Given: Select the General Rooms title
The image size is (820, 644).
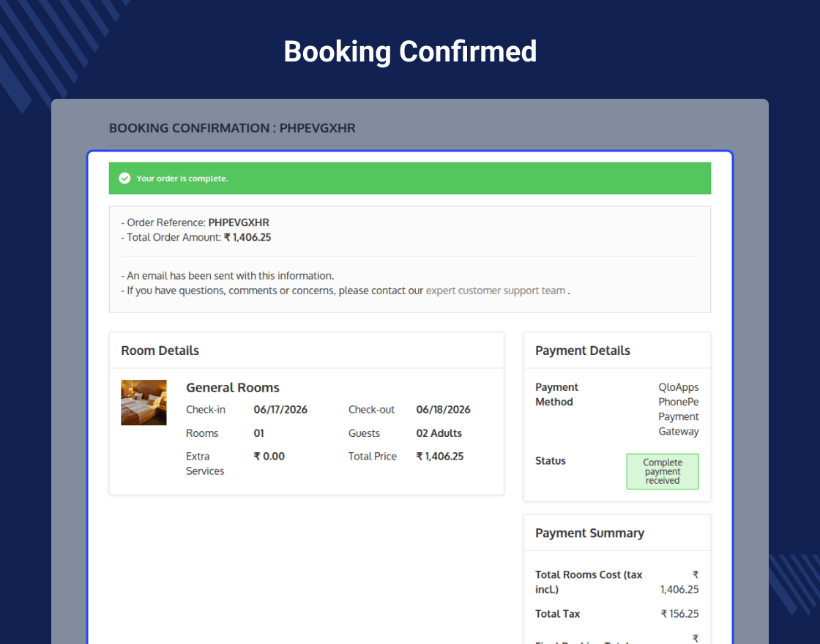Looking at the screenshot, I should click(233, 388).
